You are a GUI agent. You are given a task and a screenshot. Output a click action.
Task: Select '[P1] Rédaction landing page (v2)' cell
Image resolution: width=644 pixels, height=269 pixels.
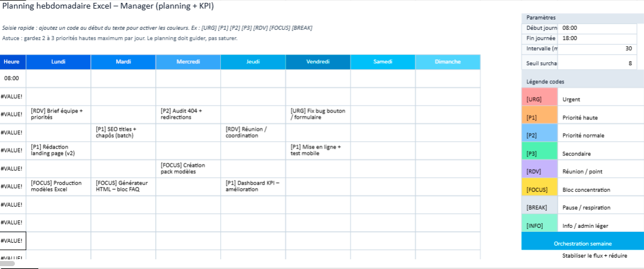click(x=58, y=150)
